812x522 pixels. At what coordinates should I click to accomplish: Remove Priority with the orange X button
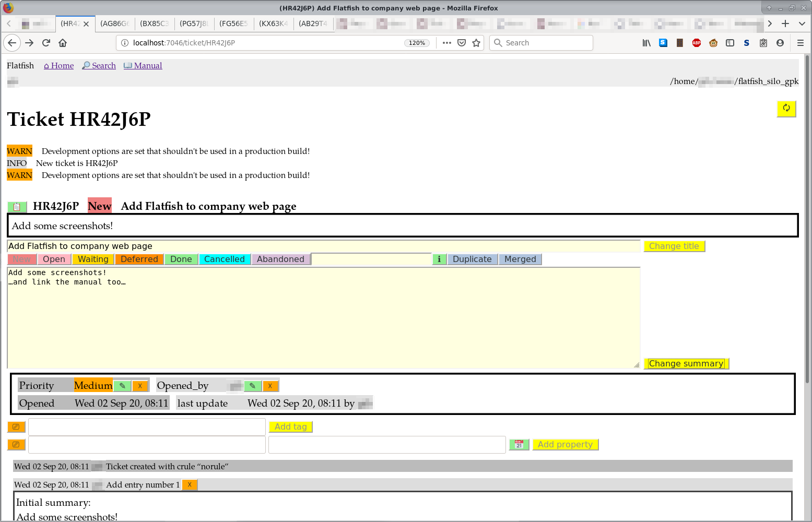pos(140,386)
